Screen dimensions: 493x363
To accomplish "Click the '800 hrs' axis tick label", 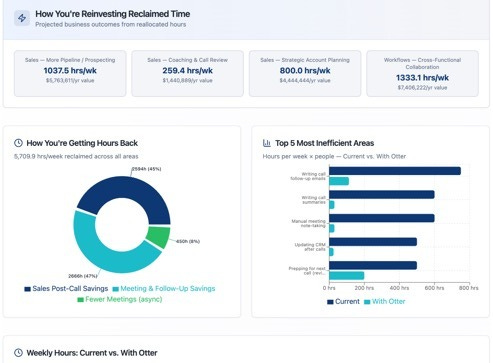I will (x=469, y=288).
